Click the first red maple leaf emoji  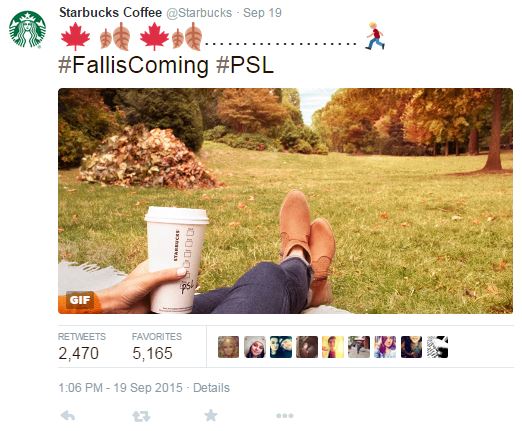tap(75, 36)
